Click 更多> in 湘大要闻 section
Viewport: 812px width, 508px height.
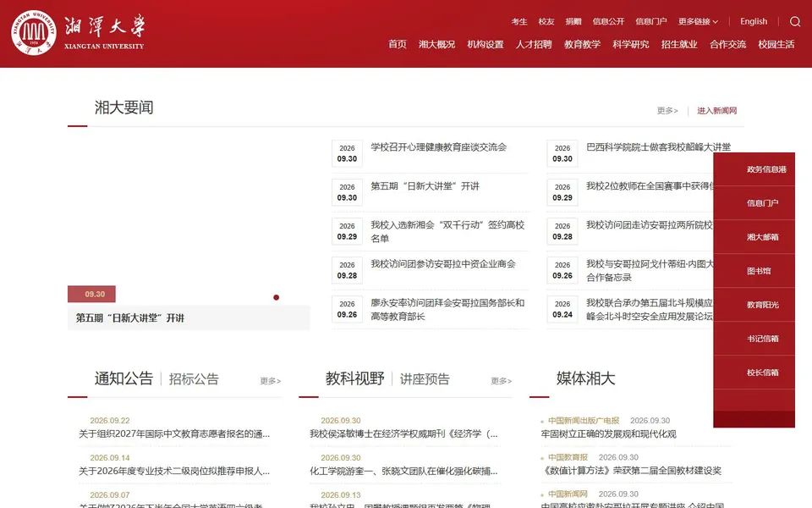(x=667, y=110)
